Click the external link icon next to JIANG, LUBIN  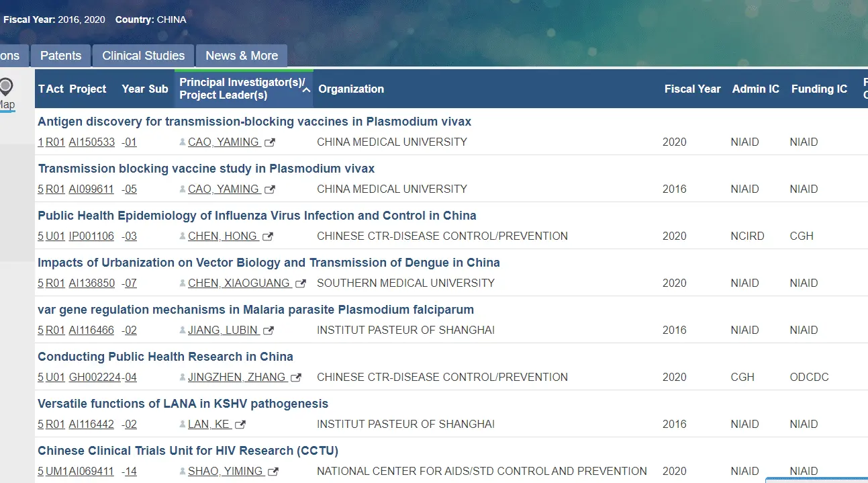(x=269, y=331)
